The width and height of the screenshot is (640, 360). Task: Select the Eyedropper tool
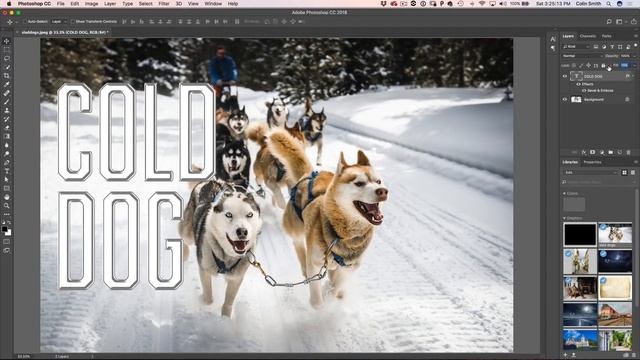tap(7, 84)
